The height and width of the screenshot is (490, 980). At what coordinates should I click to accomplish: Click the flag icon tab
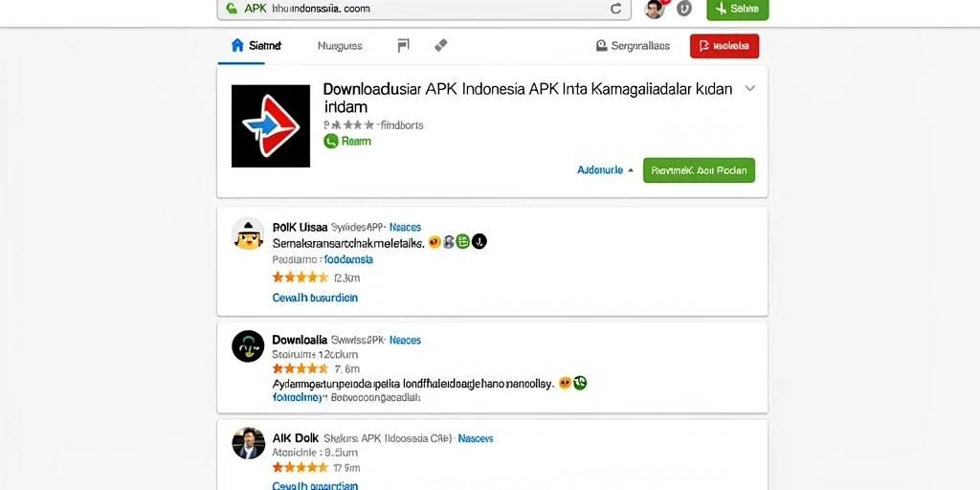pos(403,45)
